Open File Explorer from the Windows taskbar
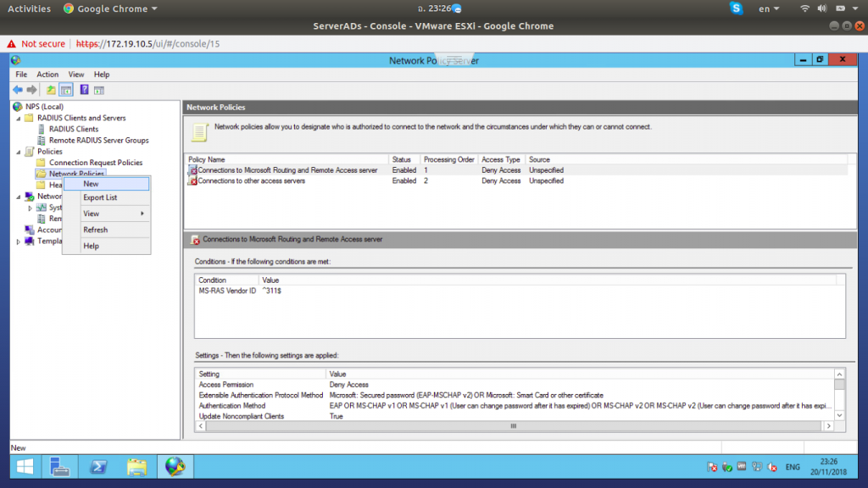 [x=136, y=467]
